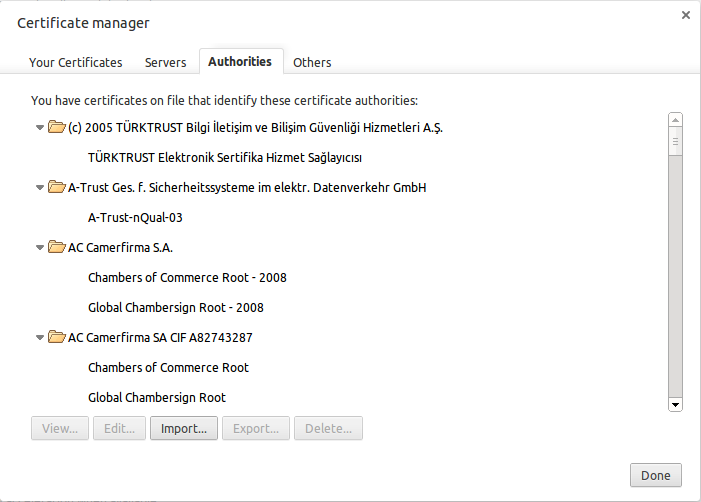Click the folder icon for AC Camerfirma SA CIF A82743287
This screenshot has height=502, width=701.
pyautogui.click(x=57, y=337)
